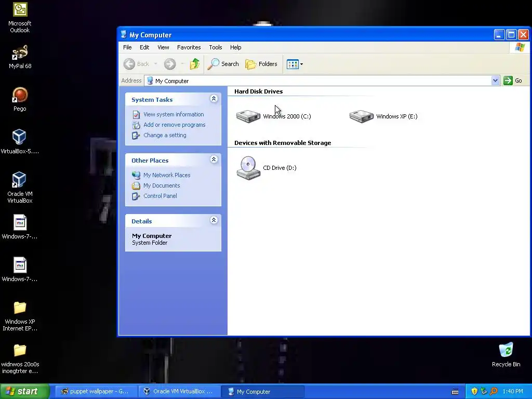Image resolution: width=532 pixels, height=399 pixels.
Task: Click Devices with Removable Storage heading
Action: click(x=283, y=143)
